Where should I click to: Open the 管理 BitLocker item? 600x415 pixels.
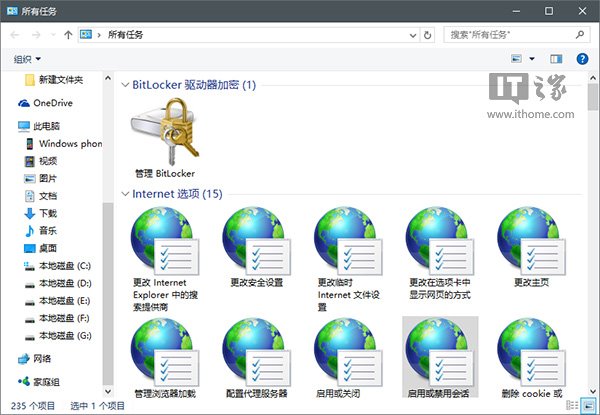(x=165, y=138)
